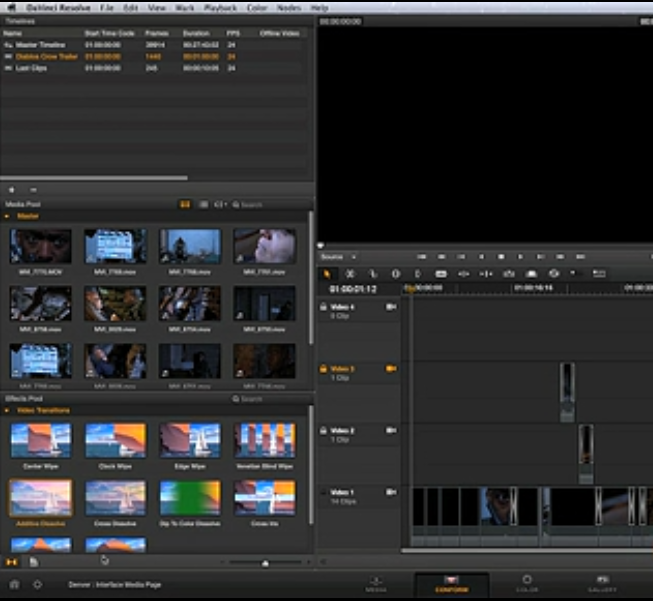Toggle the lock on Video 3 track
The image size is (653, 601).
click(x=323, y=369)
